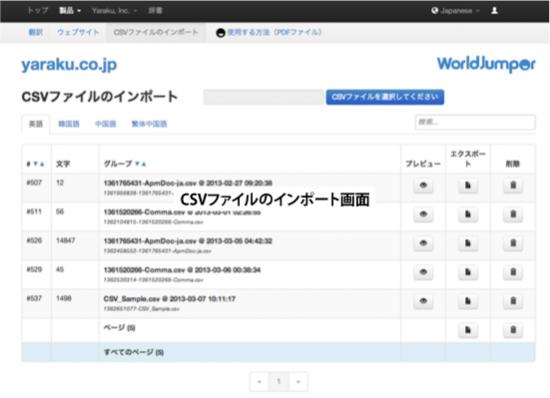Preview the row #511 Comma.csv file
This screenshot has width=550, height=398.
(423, 214)
